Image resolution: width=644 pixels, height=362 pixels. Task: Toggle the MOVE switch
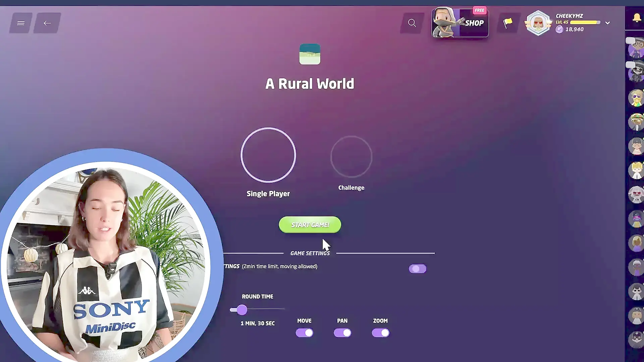(304, 333)
